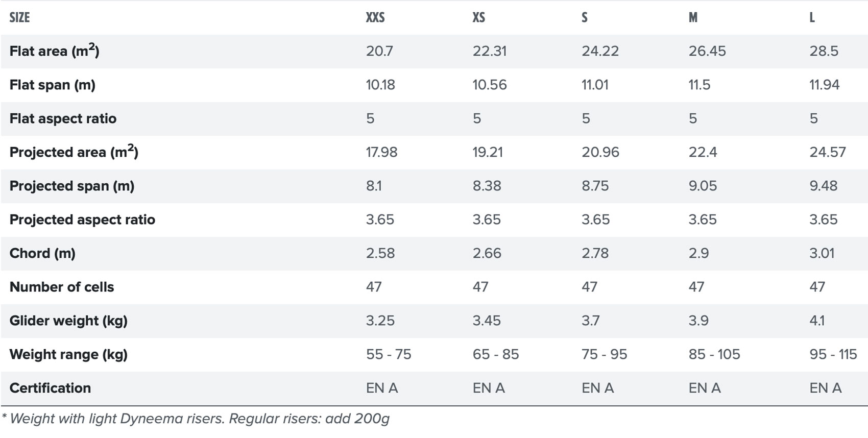
Task: Select the L size column header
Action: point(812,17)
